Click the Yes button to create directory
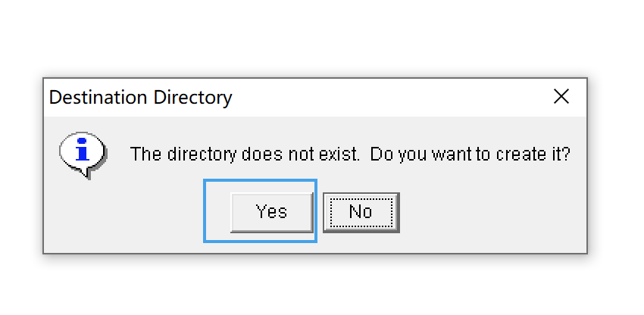The image size is (644, 315). 271,212
